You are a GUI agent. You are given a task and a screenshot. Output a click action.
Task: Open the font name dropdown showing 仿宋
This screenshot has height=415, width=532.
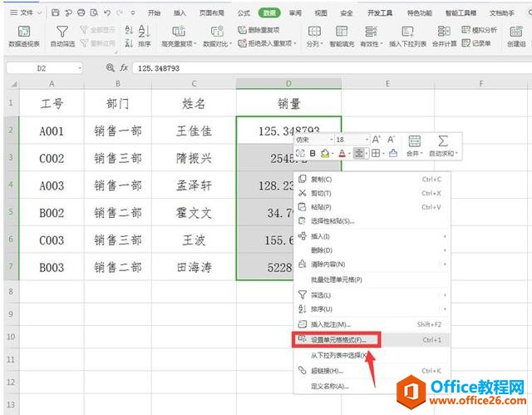330,140
